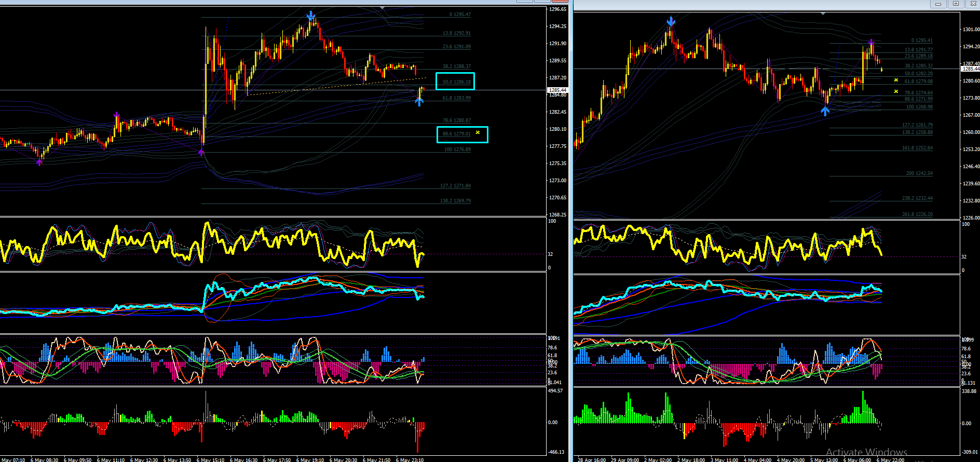Image resolution: width=980 pixels, height=462 pixels.
Task: Click the chart shift triangle on the right chart
Action: [823, 13]
